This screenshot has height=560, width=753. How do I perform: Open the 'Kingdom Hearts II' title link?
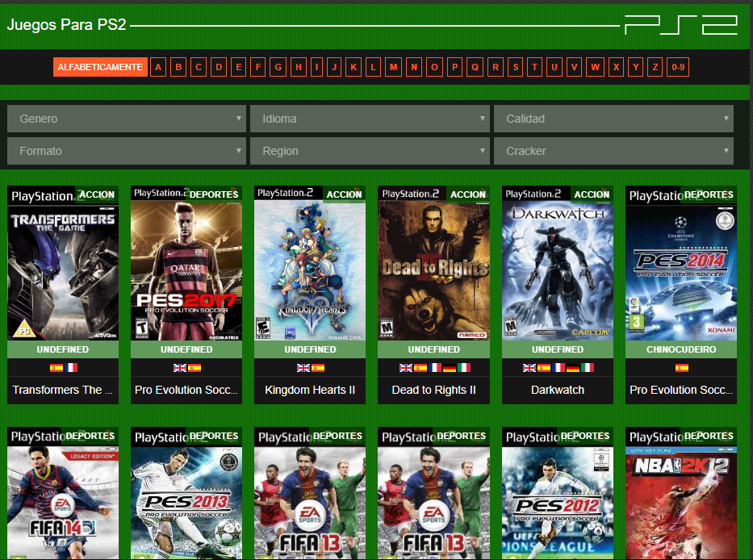310,390
